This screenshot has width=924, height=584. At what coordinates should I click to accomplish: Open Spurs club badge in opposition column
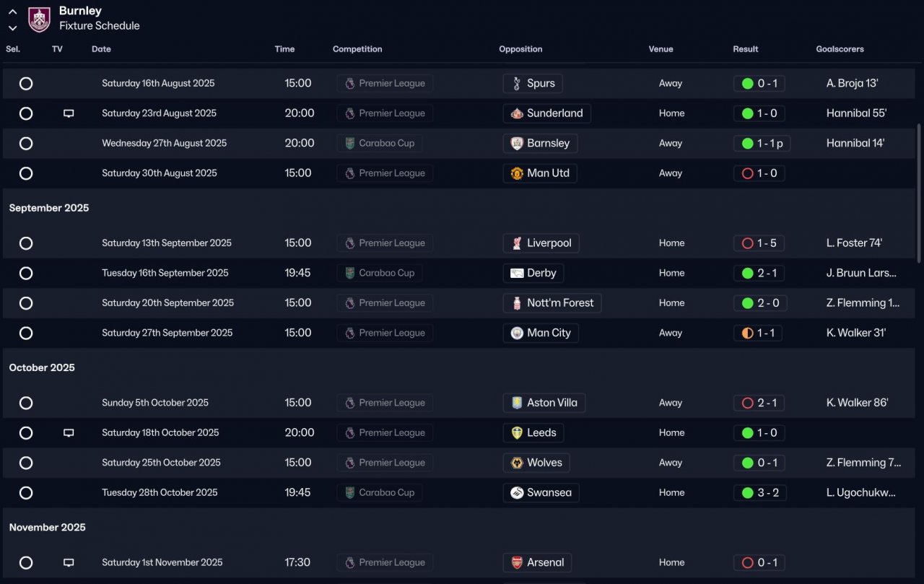(516, 84)
